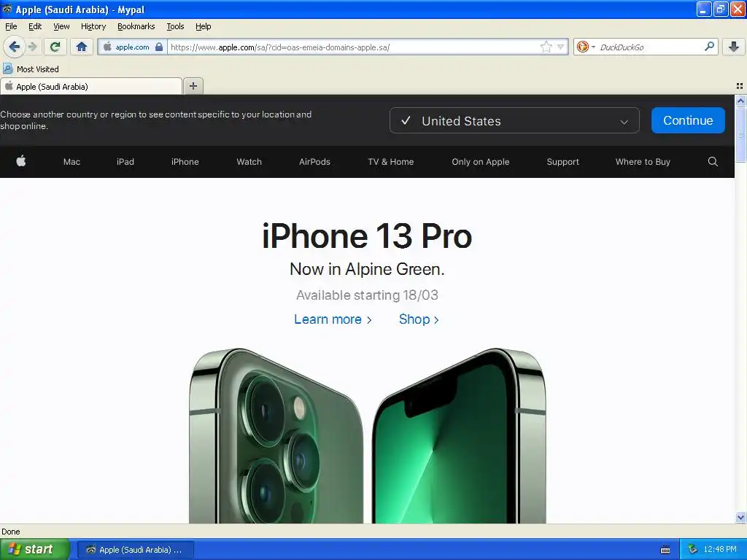
Task: Open the downloads arrow button
Action: [734, 47]
